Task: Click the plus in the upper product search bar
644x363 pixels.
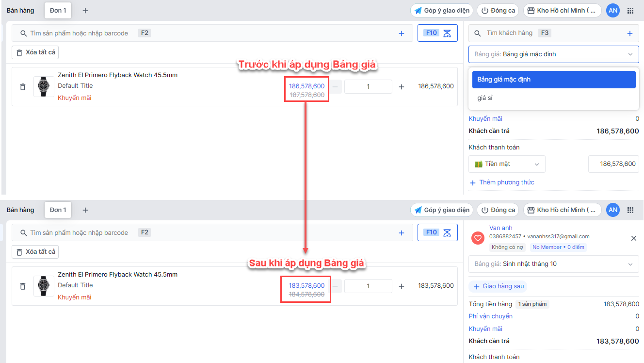Action: (x=402, y=33)
